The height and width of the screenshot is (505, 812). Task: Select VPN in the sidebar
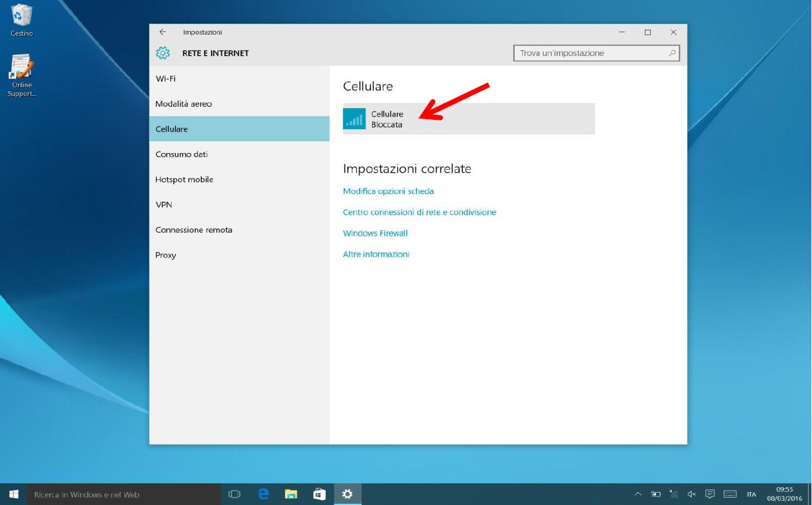pyautogui.click(x=239, y=204)
